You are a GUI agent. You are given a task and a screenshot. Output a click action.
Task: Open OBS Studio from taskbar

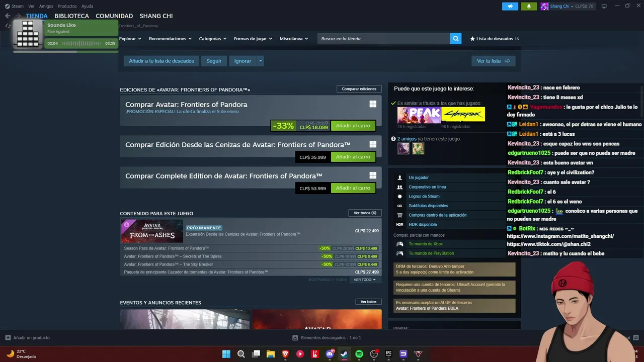coord(374,354)
